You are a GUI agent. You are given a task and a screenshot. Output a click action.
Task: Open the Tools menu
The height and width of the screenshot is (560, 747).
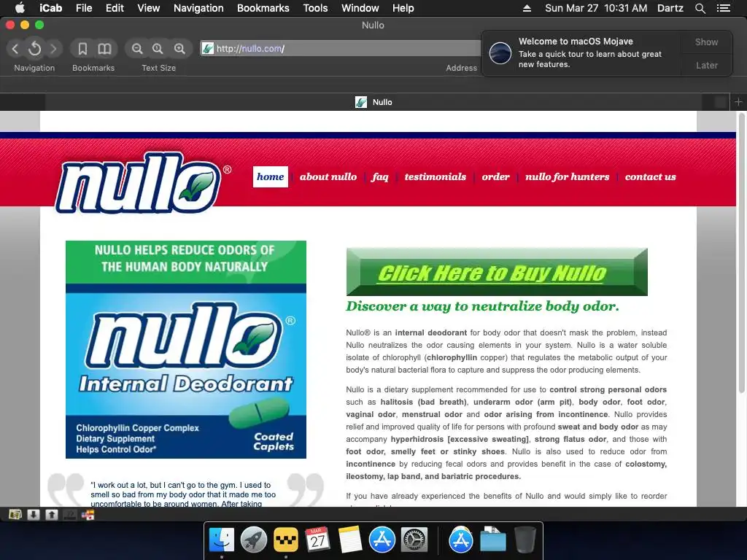click(315, 8)
